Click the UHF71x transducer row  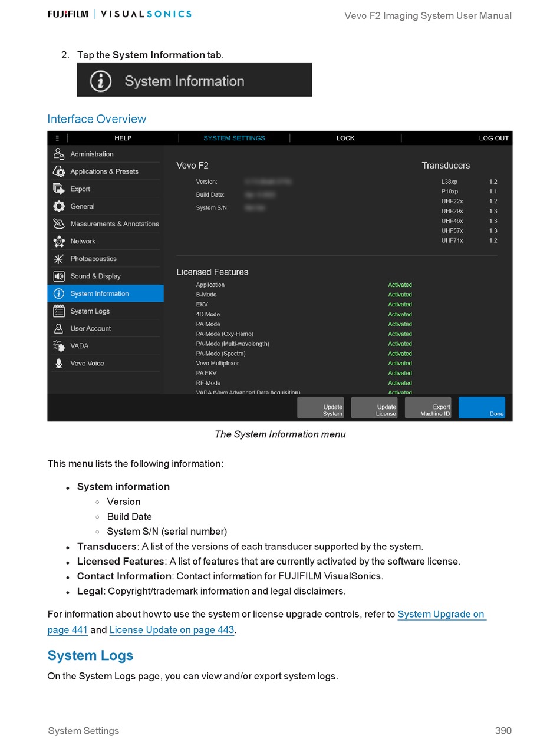pyautogui.click(x=469, y=240)
